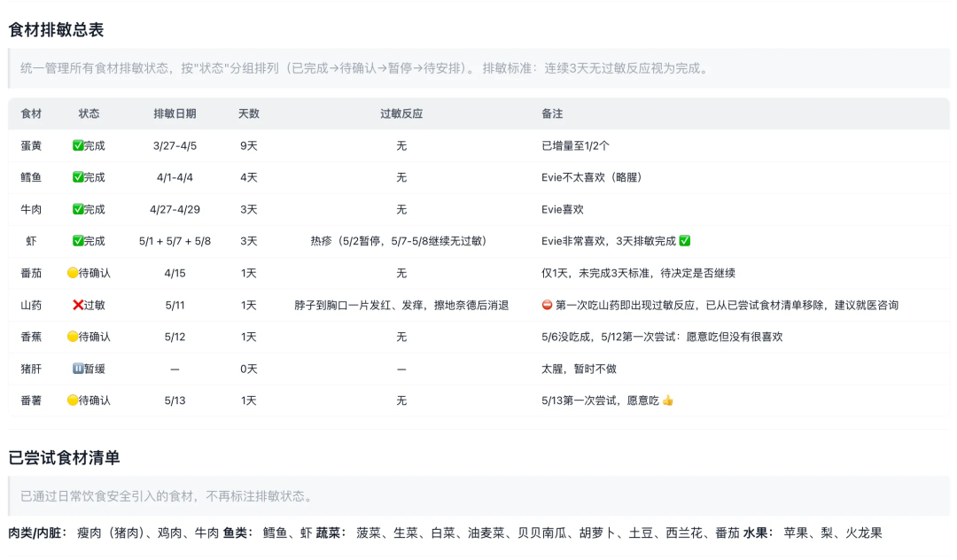
Task: Select the 过敏反应 column header
Action: click(401, 113)
